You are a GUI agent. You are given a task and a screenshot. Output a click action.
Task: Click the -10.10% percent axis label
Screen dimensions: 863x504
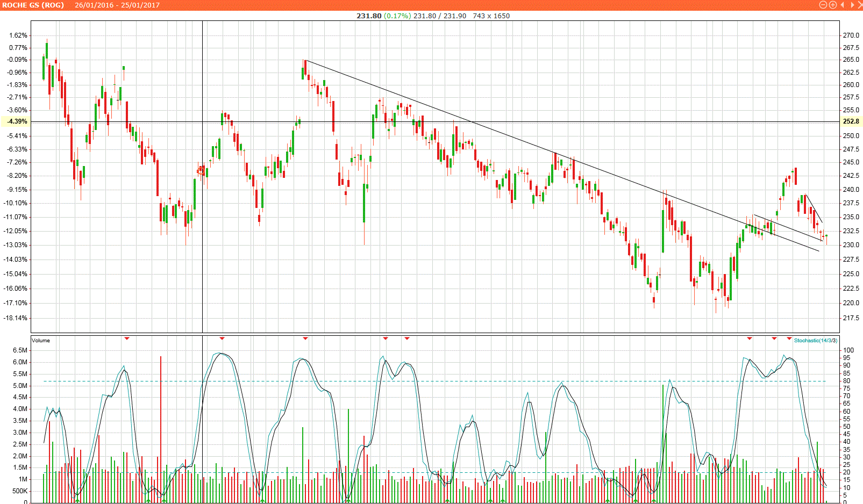point(16,203)
